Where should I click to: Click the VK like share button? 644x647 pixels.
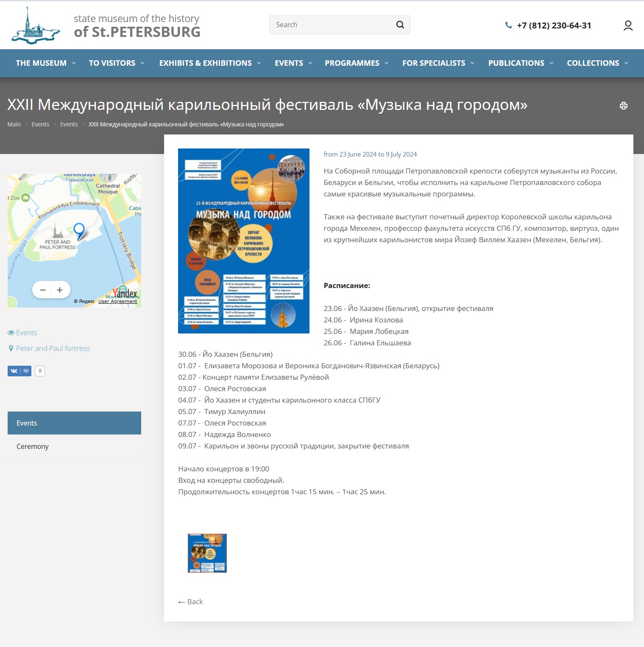(20, 371)
